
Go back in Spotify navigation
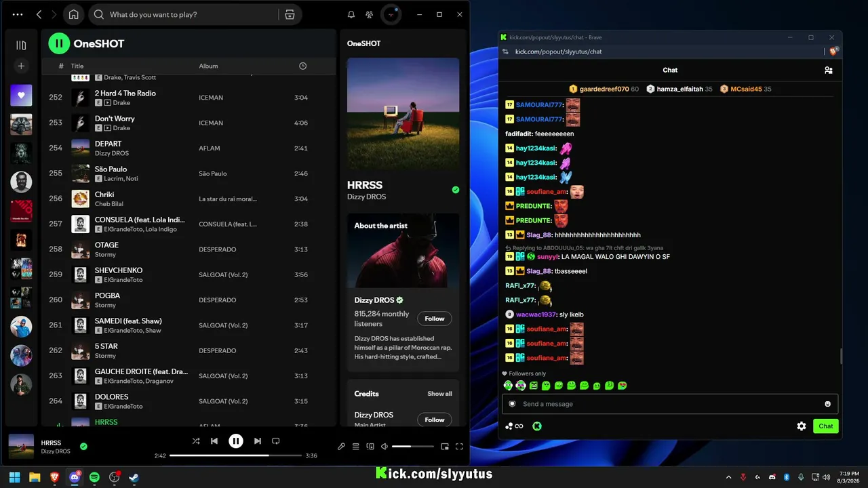[x=39, y=14]
